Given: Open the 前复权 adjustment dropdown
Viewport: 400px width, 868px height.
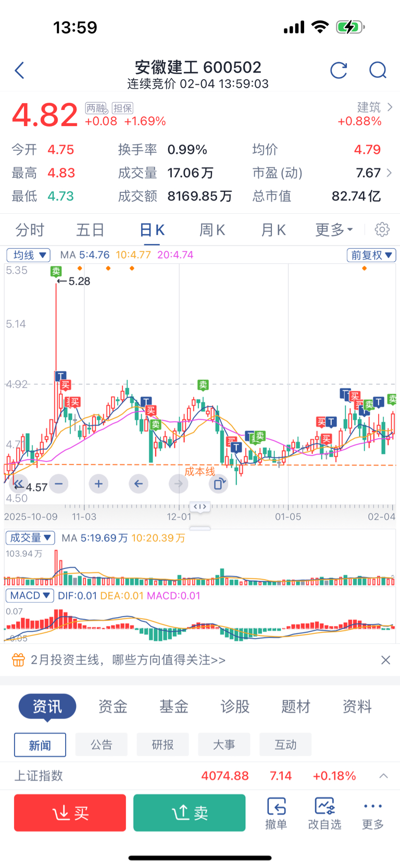Looking at the screenshot, I should click(371, 255).
